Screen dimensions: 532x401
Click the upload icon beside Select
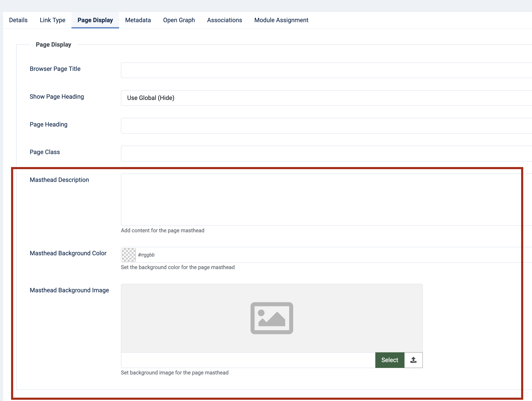point(413,360)
